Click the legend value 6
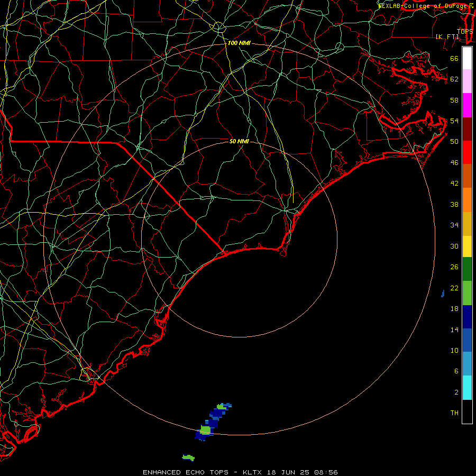The height and width of the screenshot is (476, 476). coord(456,371)
